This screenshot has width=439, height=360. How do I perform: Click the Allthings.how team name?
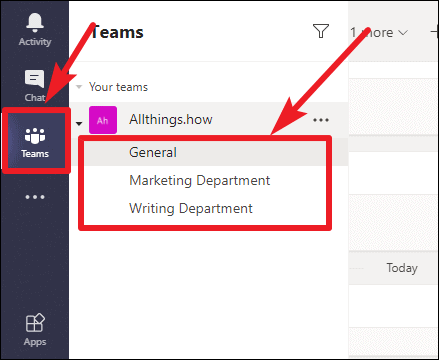(171, 119)
